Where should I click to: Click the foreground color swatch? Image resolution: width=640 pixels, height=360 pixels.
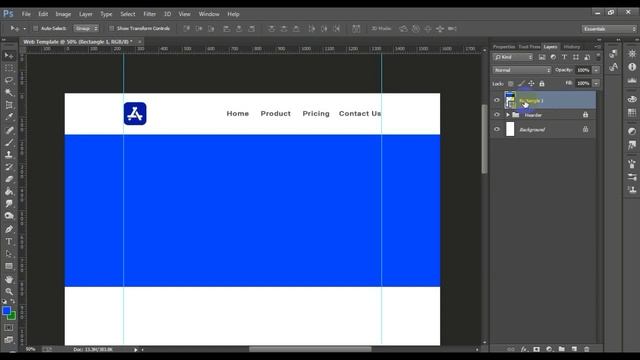click(x=6, y=311)
